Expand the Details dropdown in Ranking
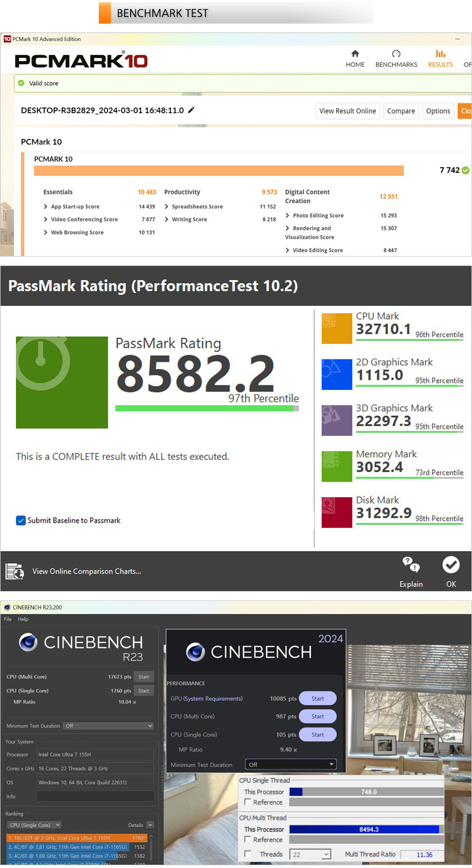This screenshot has width=472, height=868. coord(150,825)
